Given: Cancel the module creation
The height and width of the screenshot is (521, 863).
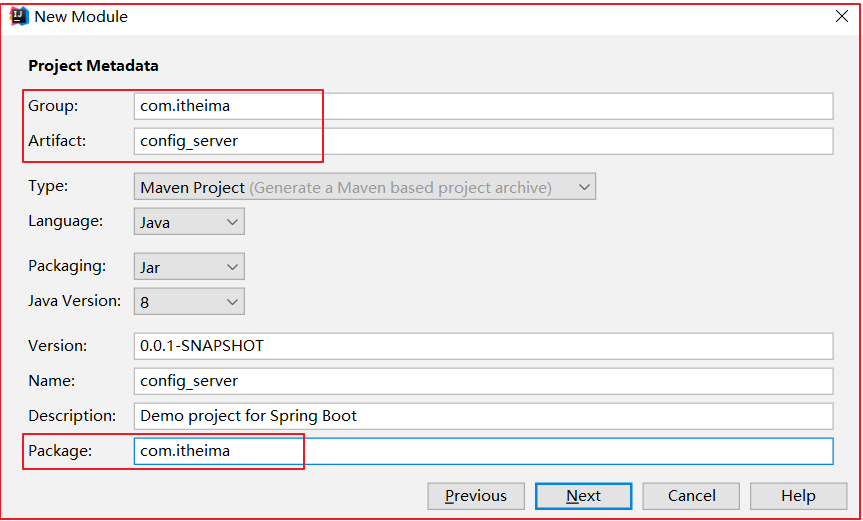Looking at the screenshot, I should coord(691,496).
